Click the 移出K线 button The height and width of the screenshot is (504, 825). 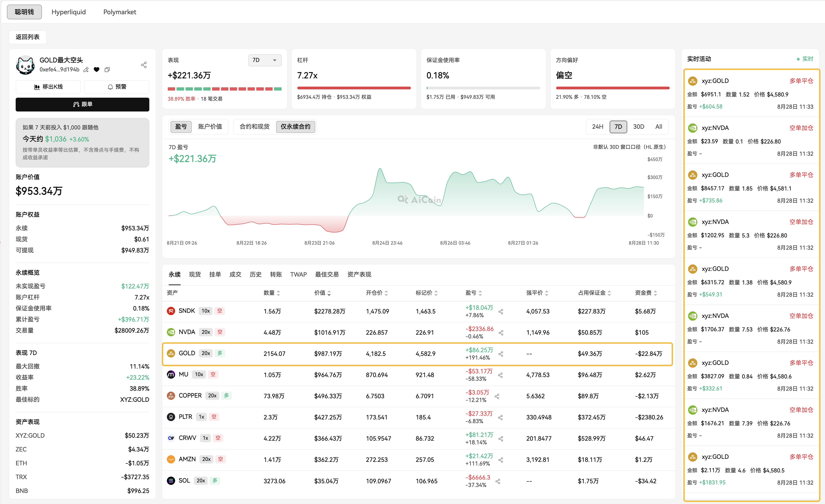pos(48,87)
